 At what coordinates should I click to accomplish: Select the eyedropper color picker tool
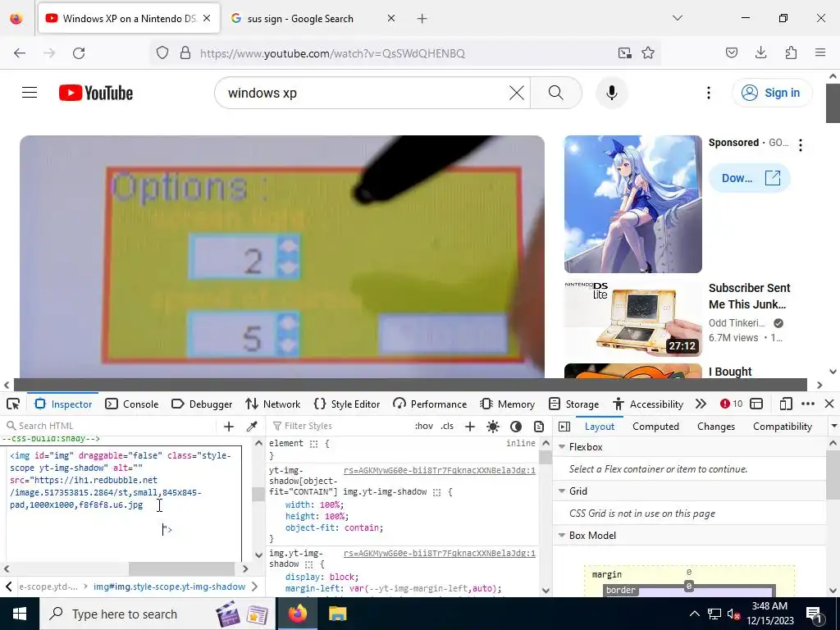point(252,427)
